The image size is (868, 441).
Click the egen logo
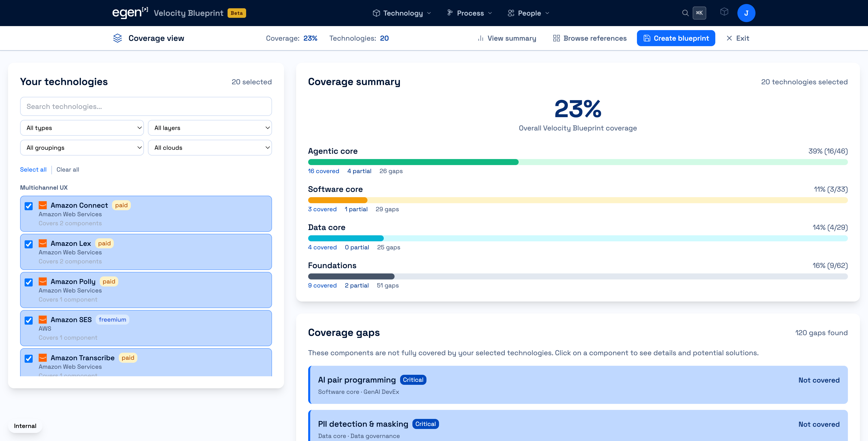pyautogui.click(x=130, y=13)
